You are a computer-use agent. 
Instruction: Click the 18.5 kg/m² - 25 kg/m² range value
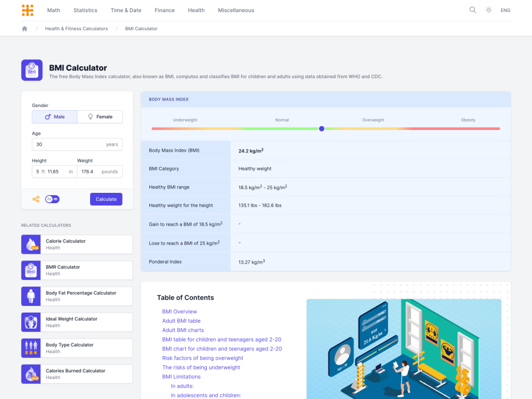pyautogui.click(x=262, y=187)
